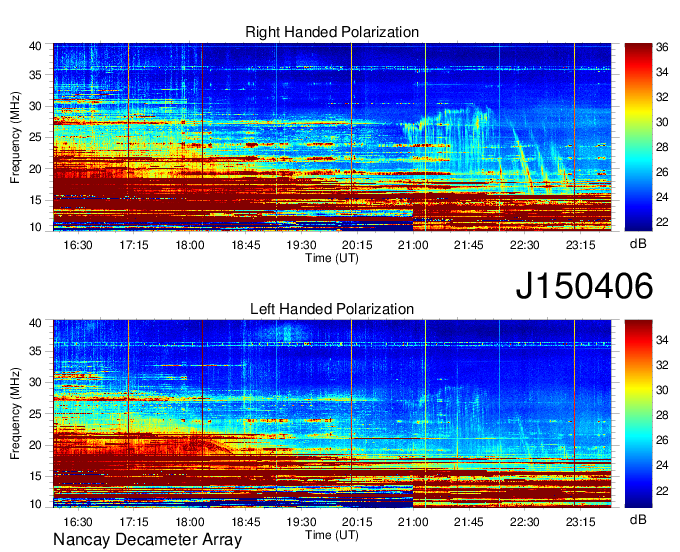Click the 34 value on lower colorbar
This screenshot has width=680, height=552.
coord(662,340)
